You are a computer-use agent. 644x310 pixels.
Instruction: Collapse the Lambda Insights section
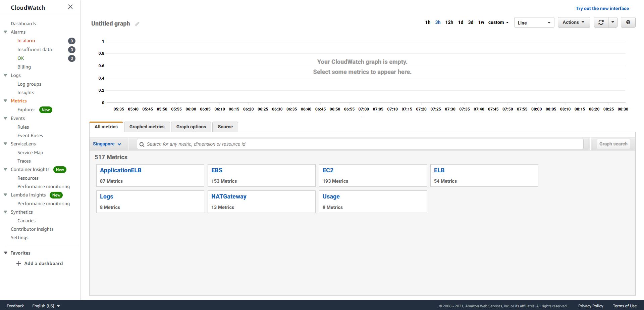(5, 195)
